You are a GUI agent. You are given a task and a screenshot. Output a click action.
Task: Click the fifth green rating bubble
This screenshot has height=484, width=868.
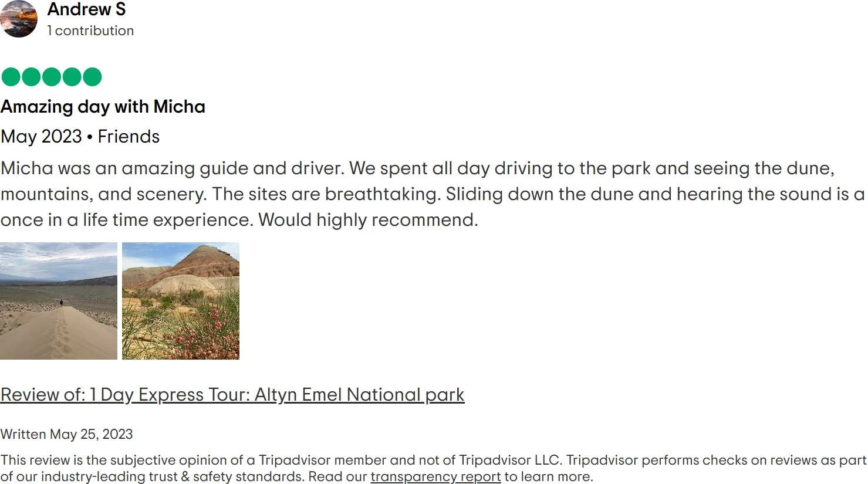click(x=92, y=77)
